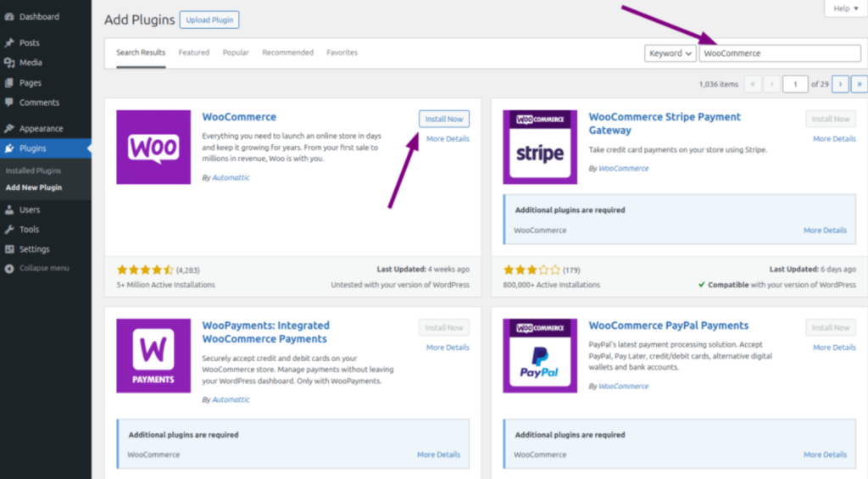This screenshot has height=479, width=868.
Task: Open More Details beside WooPayments Install button
Action: (x=448, y=348)
